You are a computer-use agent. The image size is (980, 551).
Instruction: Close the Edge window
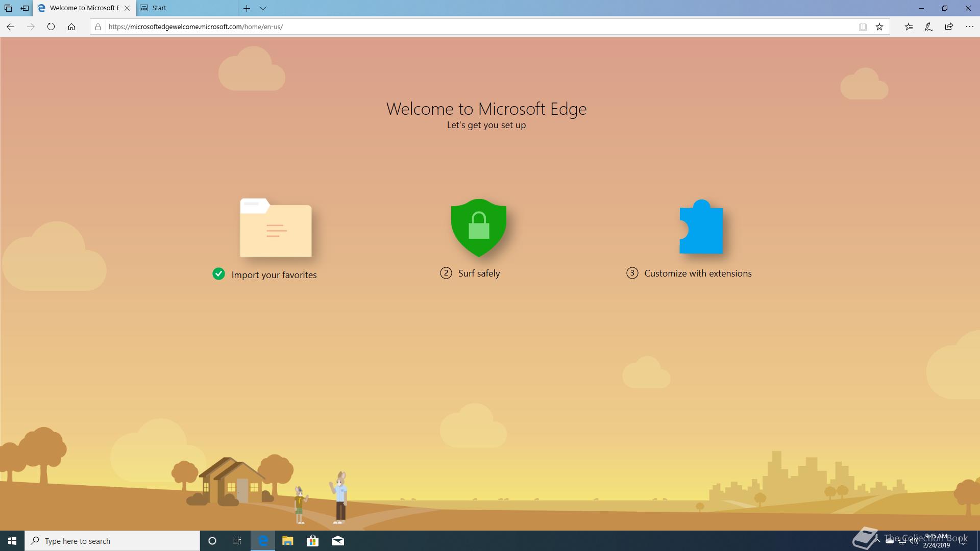coord(968,8)
